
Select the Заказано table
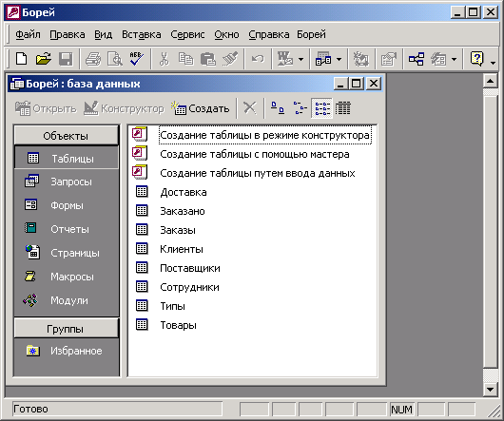pos(183,211)
